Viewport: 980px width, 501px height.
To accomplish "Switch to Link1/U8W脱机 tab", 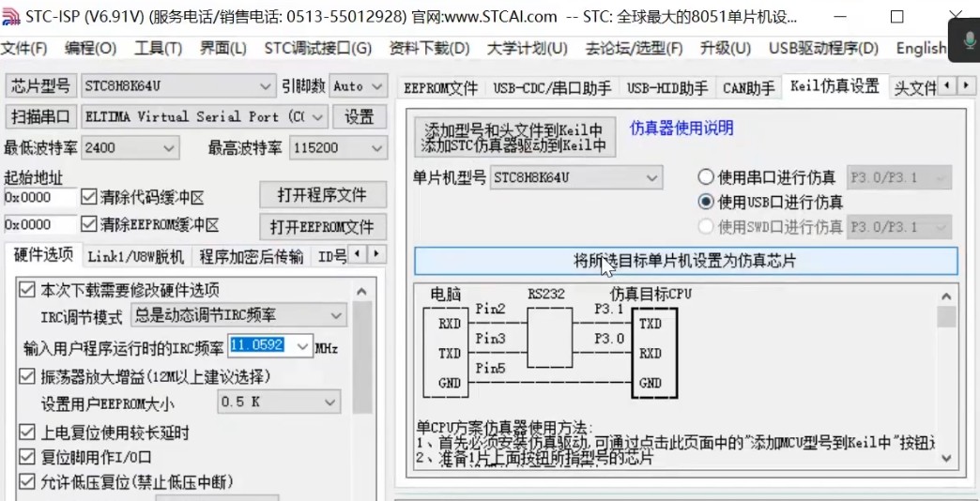I will [135, 256].
